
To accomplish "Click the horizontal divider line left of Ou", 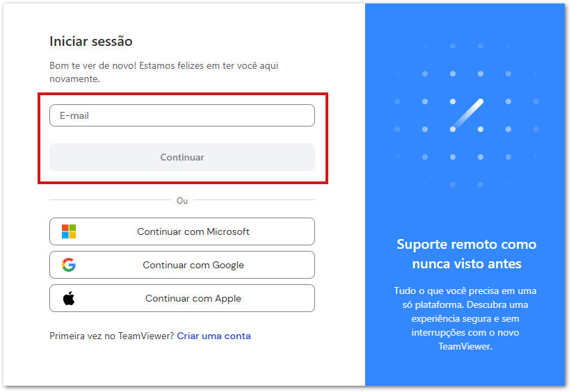I will (x=110, y=199).
